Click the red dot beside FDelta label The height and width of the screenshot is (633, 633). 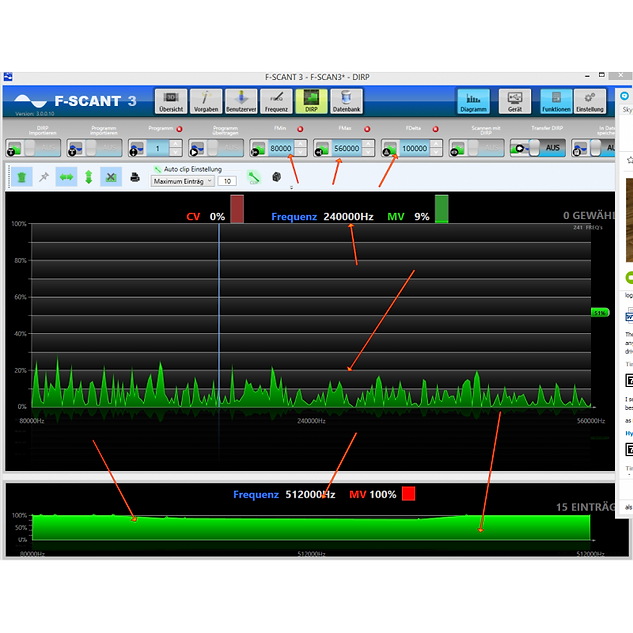[x=435, y=129]
